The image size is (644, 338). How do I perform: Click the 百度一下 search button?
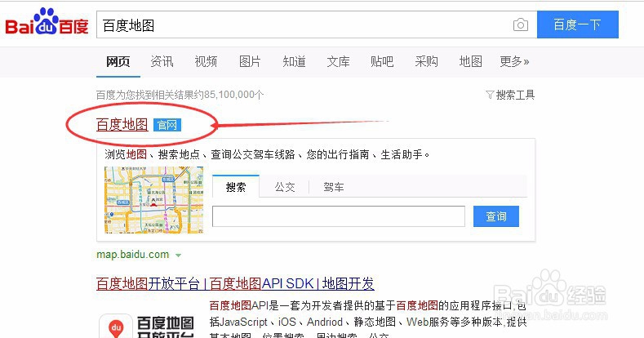[x=577, y=24]
